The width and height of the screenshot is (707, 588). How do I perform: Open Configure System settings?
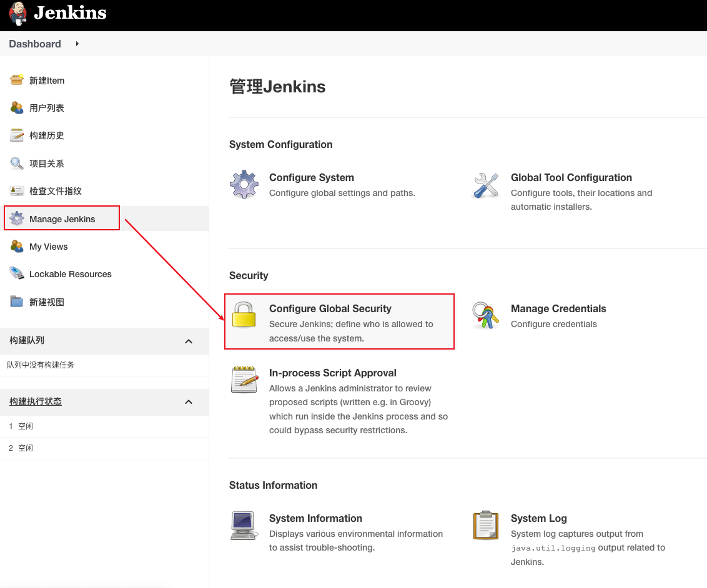(x=312, y=177)
